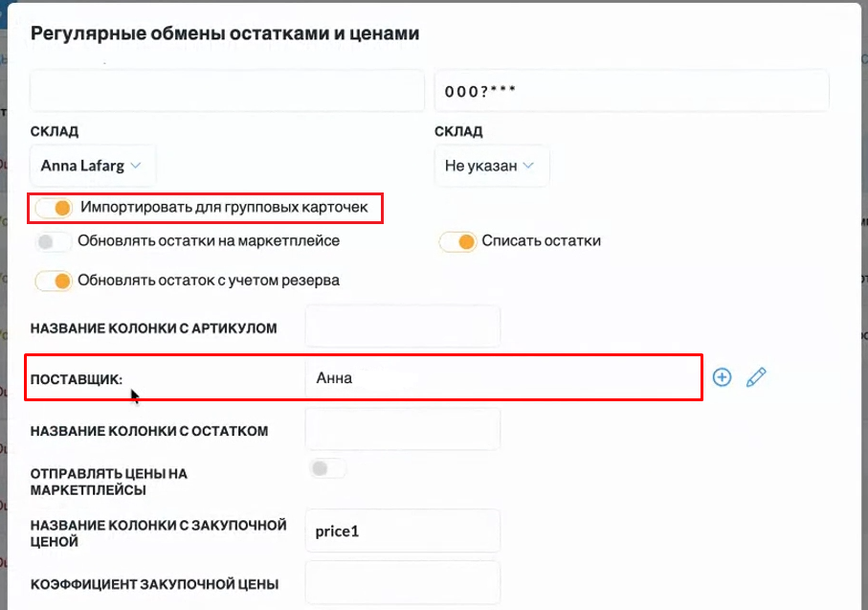Click the 'СКЛАД' label above 'Не указан'

click(x=458, y=131)
